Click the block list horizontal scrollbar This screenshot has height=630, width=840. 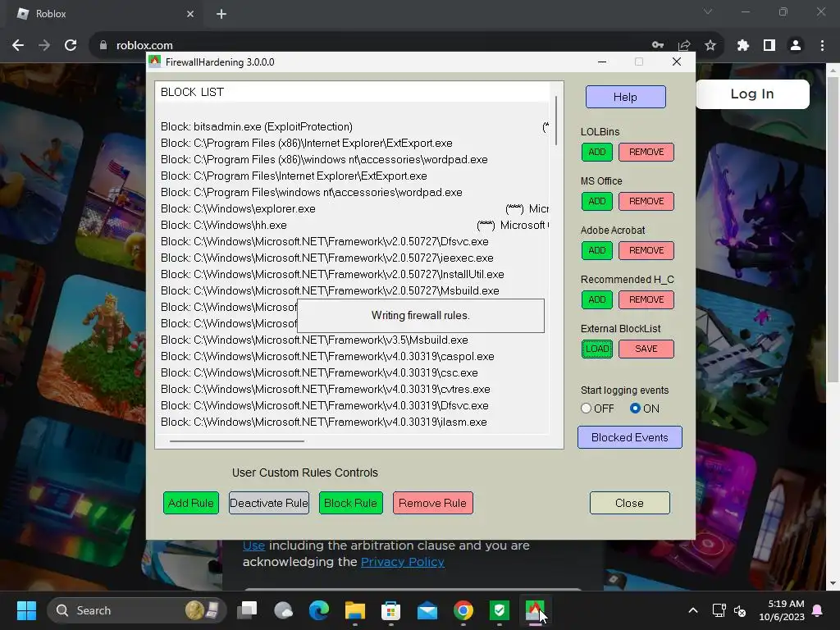tap(237, 441)
